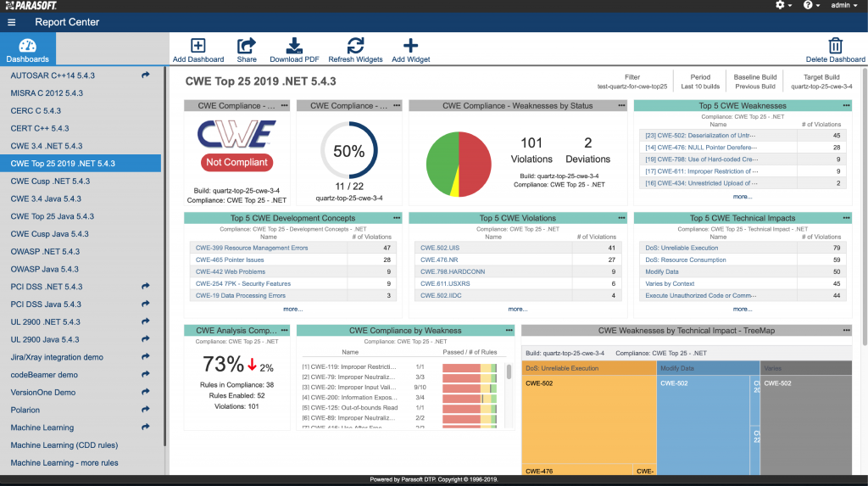The image size is (868, 486).
Task: Click the CWE logo image
Action: tap(236, 133)
